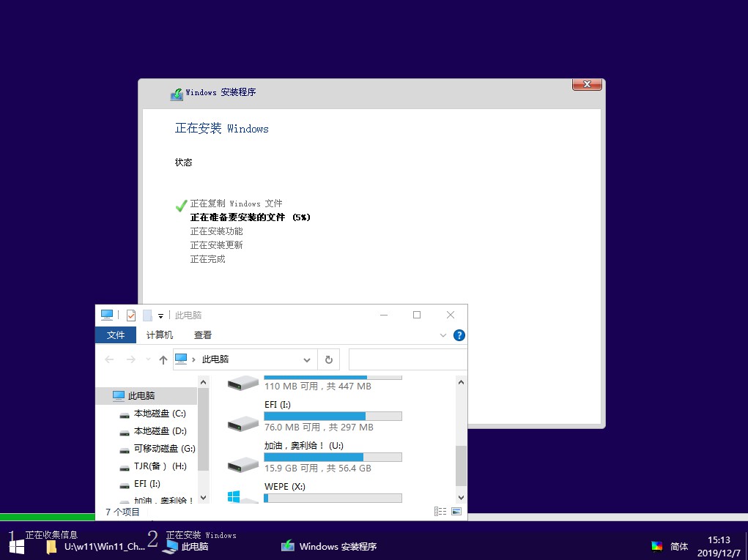Click the WEPE (X:) usage bar
This screenshot has width=748, height=560.
click(x=333, y=498)
